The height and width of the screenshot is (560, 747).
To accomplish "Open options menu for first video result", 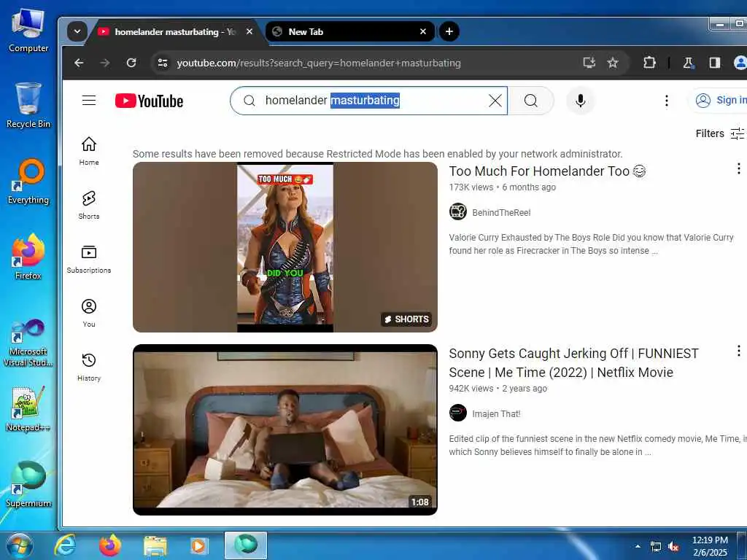I will tap(738, 168).
